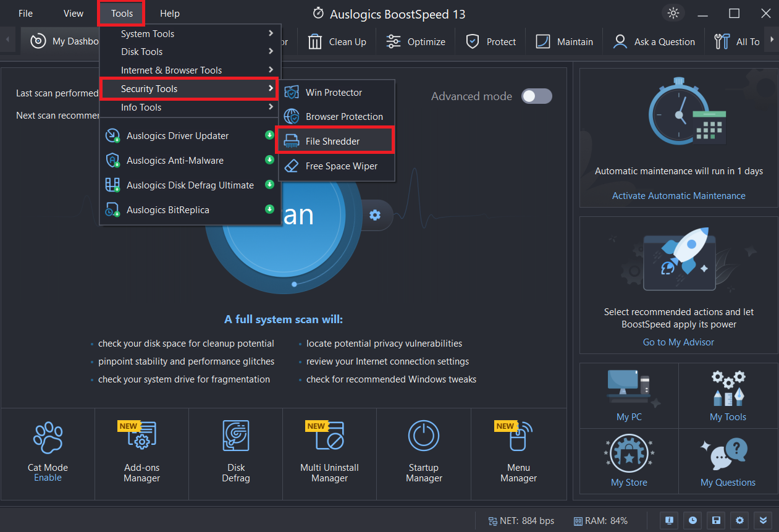779x532 pixels.
Task: Open Auslogics Anti-Malware from the Tools menu
Action: [190, 161]
